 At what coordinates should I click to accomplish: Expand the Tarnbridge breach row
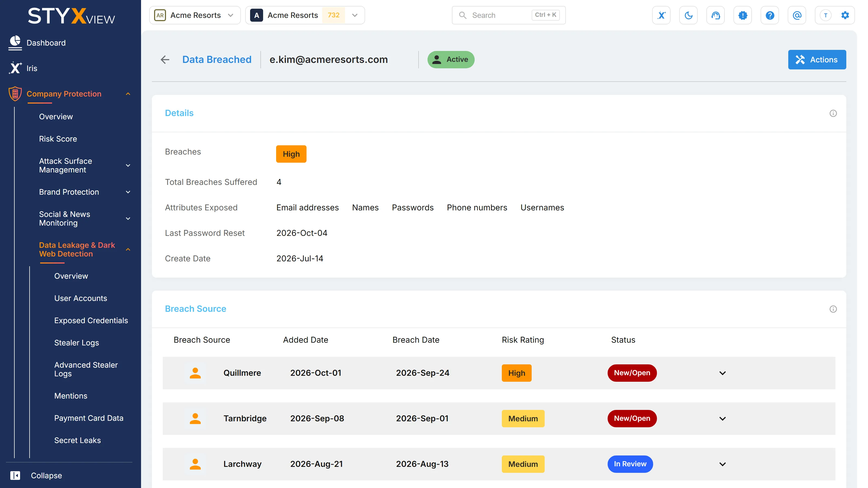722,418
